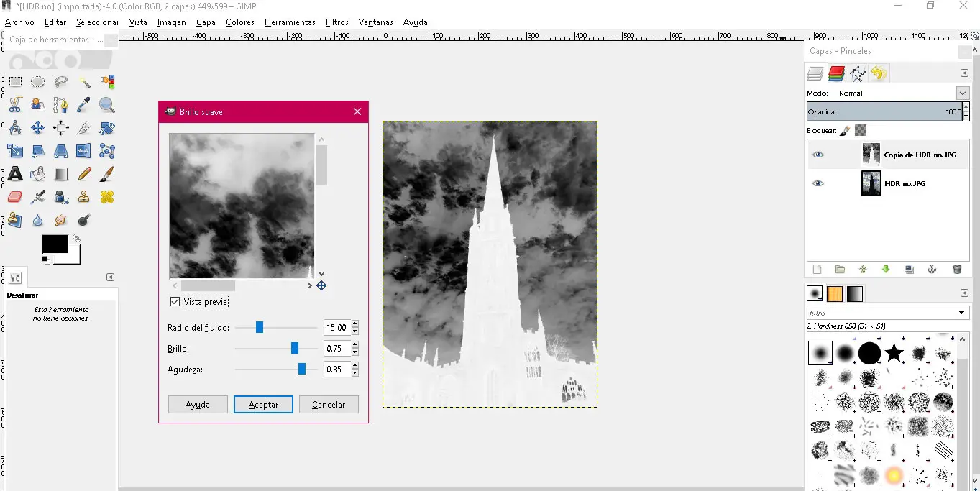Click the Aceptar button
This screenshot has height=491, width=980.
[263, 405]
